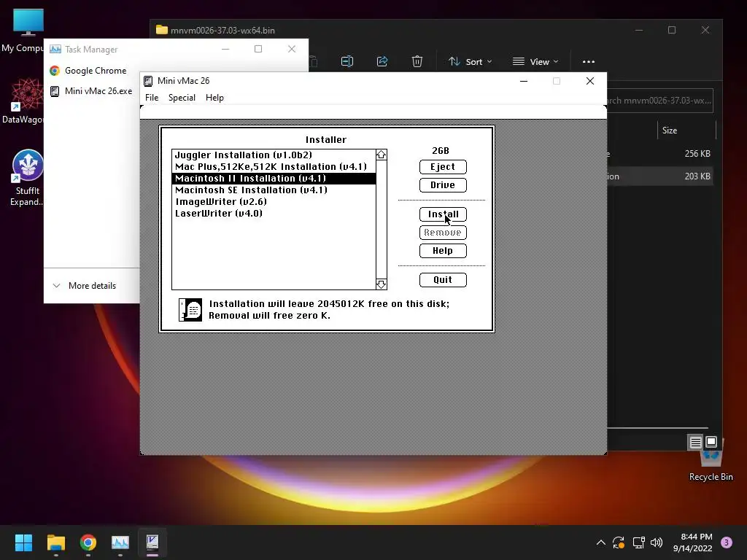Viewport: 747px width, 560px height.
Task: Click the Install button in Installer
Action: click(x=443, y=214)
